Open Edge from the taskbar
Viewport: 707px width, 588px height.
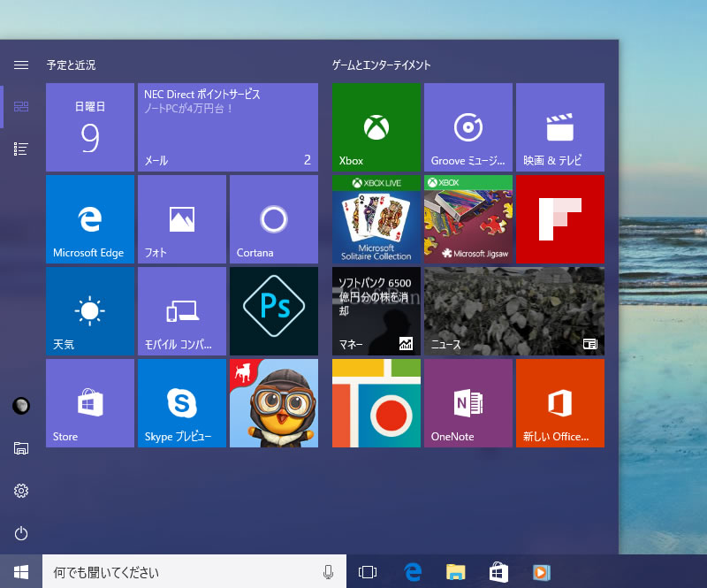tap(413, 572)
